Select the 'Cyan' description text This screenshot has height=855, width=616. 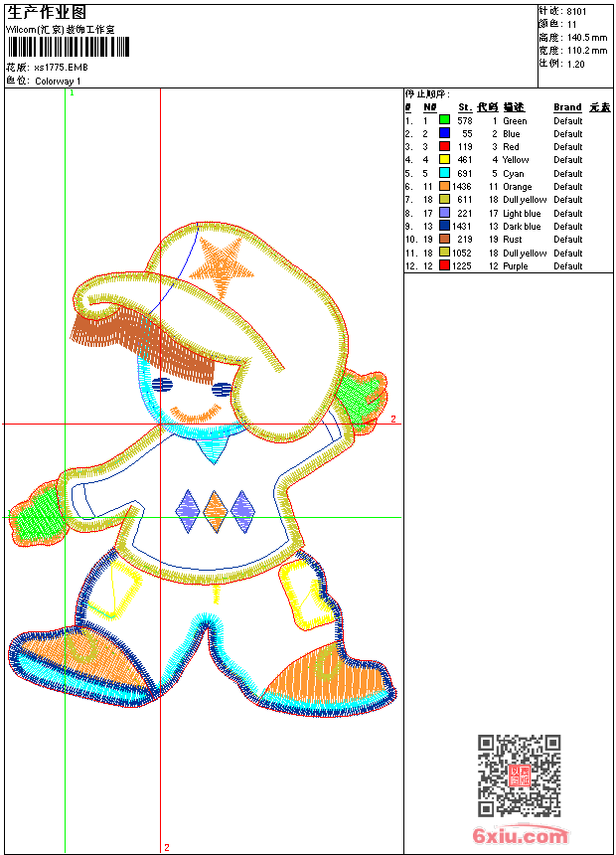[513, 174]
